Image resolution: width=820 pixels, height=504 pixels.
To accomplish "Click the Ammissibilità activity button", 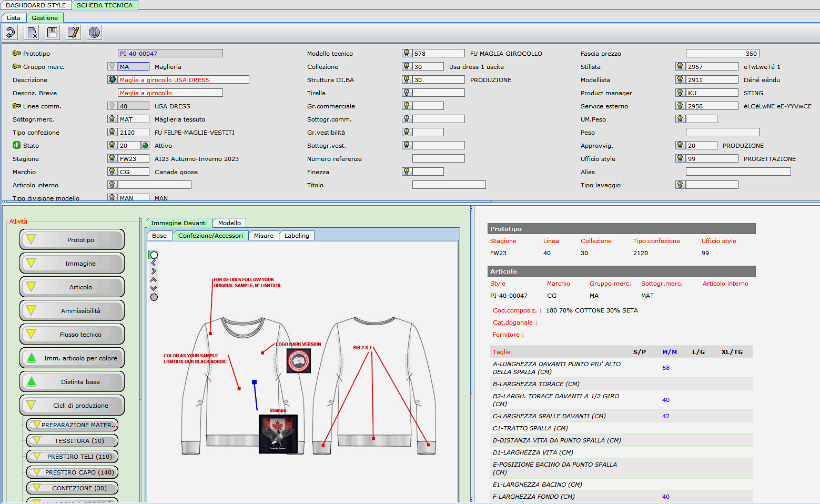I will (x=72, y=310).
